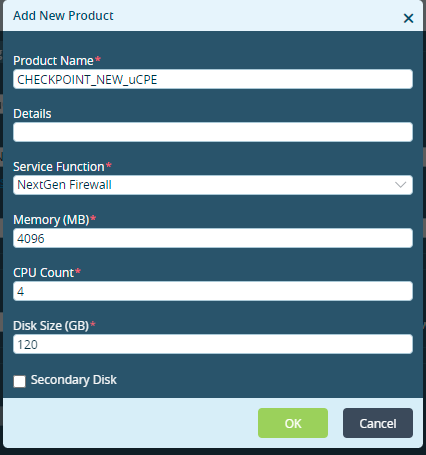Click the CPU Count input field
The width and height of the screenshot is (426, 455).
point(213,291)
